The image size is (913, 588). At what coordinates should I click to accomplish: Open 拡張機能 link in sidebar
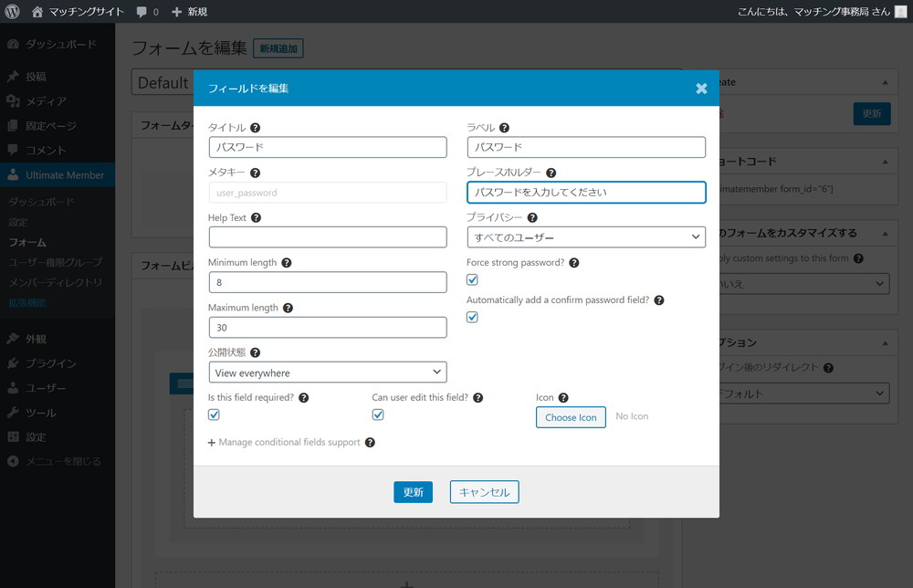pos(27,302)
